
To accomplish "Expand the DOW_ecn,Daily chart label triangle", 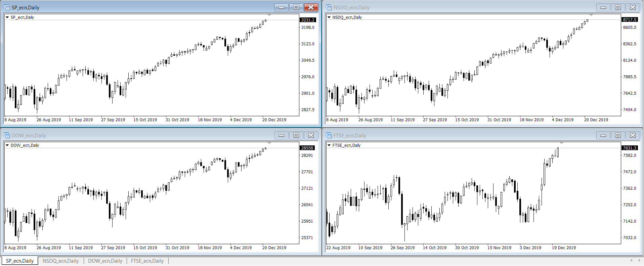I will 7,145.
